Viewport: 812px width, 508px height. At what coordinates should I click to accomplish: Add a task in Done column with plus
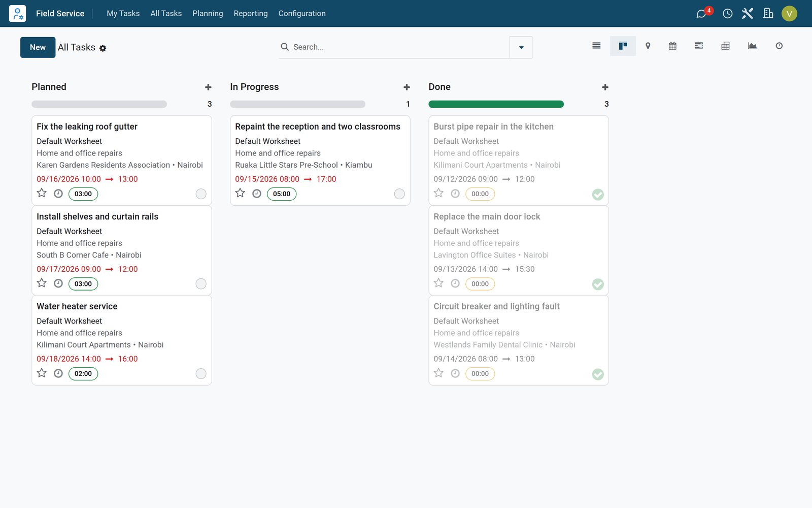pos(605,87)
